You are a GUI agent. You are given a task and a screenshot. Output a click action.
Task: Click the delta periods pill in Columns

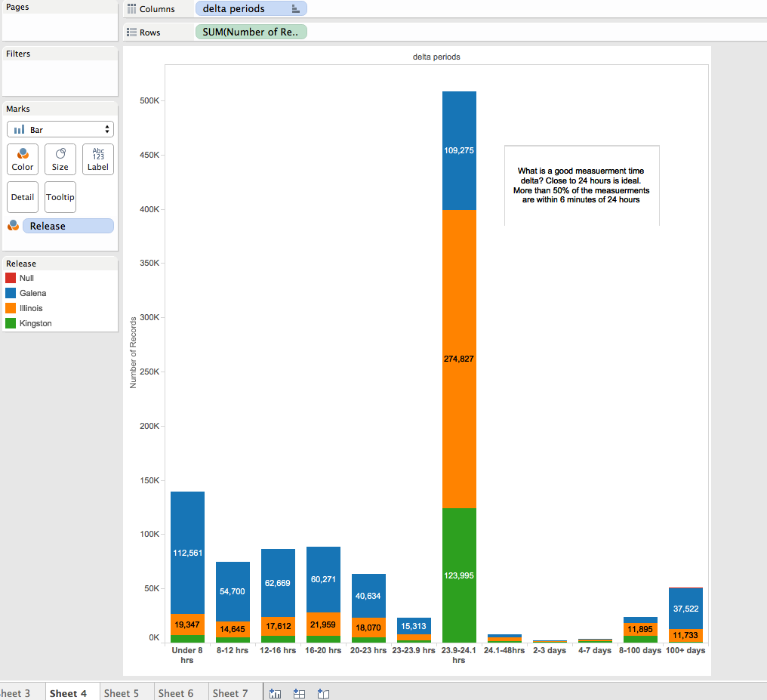[x=242, y=9]
